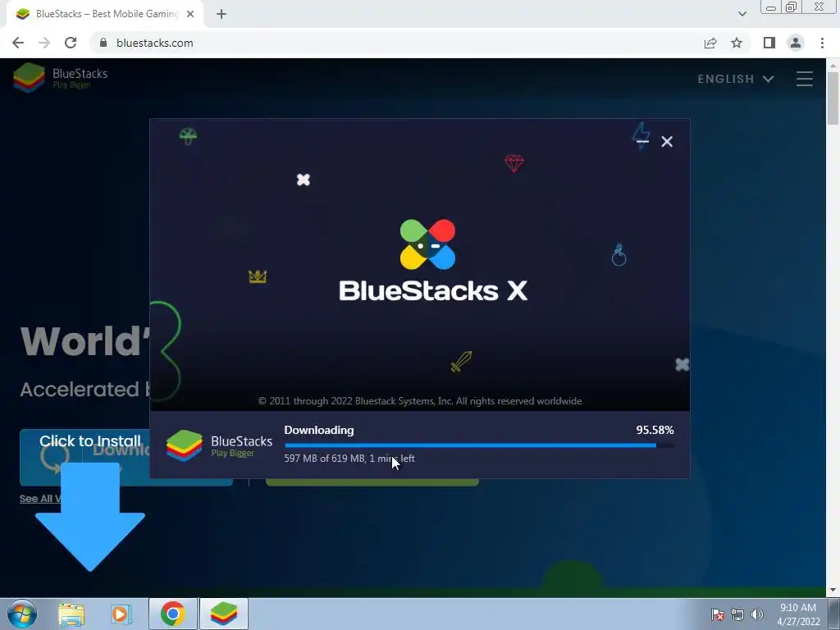This screenshot has width=840, height=630.
Task: Click the download progress bar
Action: (x=479, y=445)
